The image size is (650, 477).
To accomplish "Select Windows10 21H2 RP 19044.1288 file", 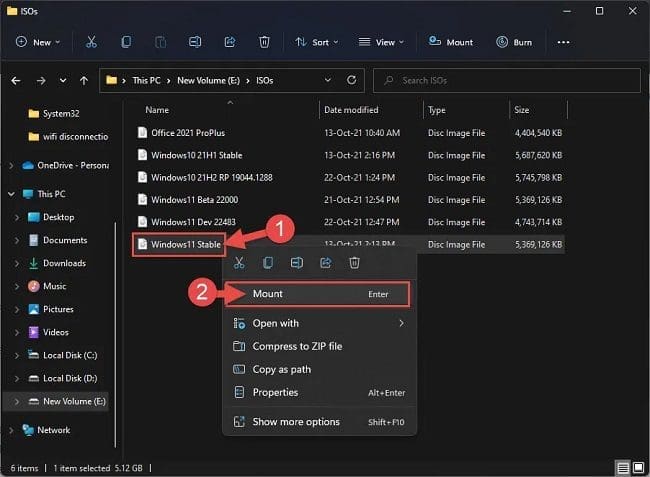I will [211, 178].
